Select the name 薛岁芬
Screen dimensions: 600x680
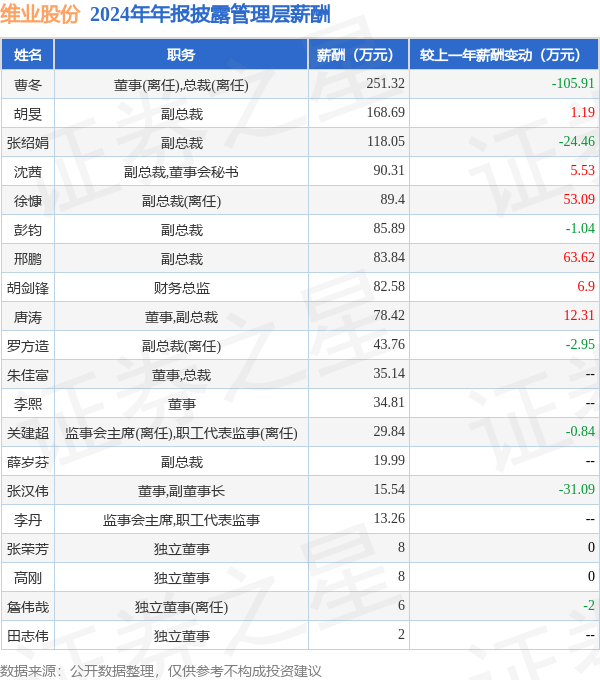[x=28, y=462]
